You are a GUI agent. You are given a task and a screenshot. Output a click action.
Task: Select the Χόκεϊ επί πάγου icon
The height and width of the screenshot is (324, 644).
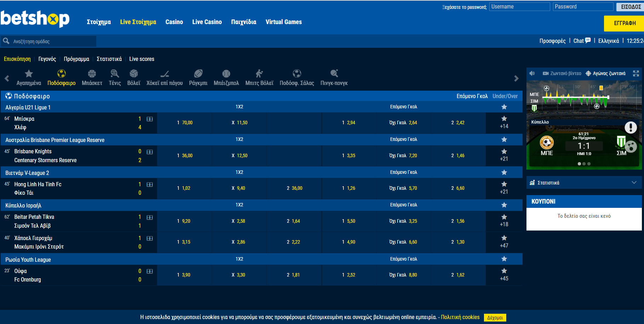coord(165,74)
